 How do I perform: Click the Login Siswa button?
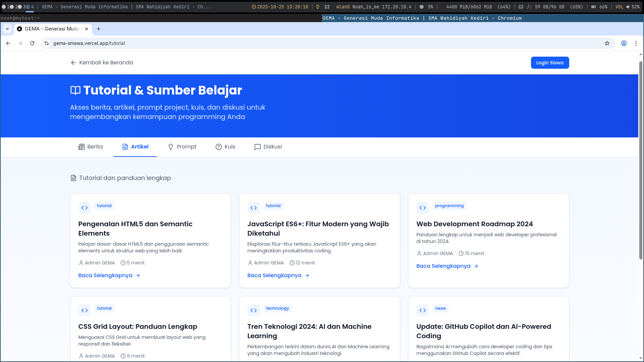tap(550, 63)
